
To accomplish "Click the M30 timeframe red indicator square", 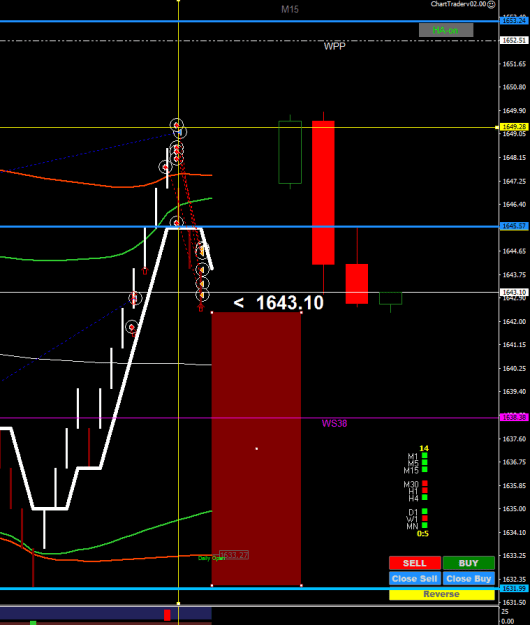I will (x=425, y=483).
